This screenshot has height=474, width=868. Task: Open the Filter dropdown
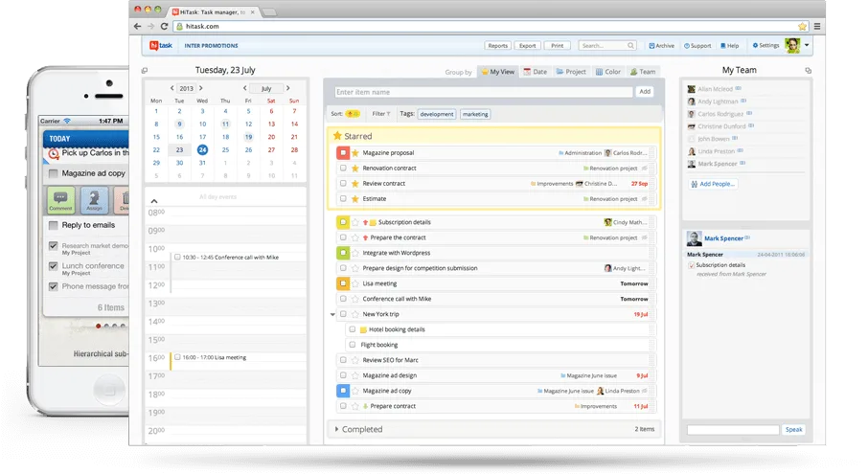(381, 114)
